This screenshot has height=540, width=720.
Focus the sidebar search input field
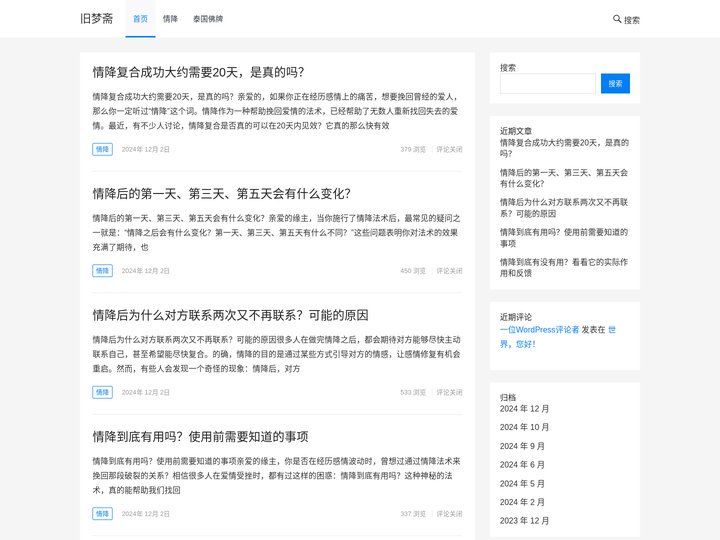click(x=548, y=84)
